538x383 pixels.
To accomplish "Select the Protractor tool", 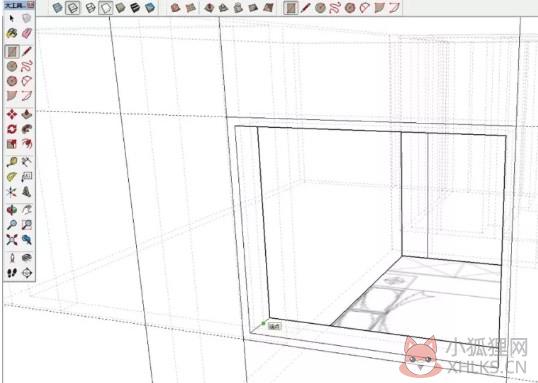I will (12, 177).
